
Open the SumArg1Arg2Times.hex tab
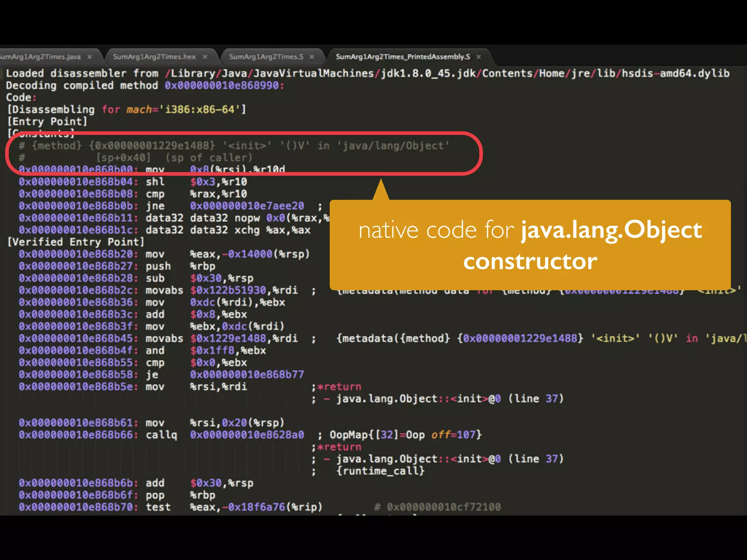(154, 57)
